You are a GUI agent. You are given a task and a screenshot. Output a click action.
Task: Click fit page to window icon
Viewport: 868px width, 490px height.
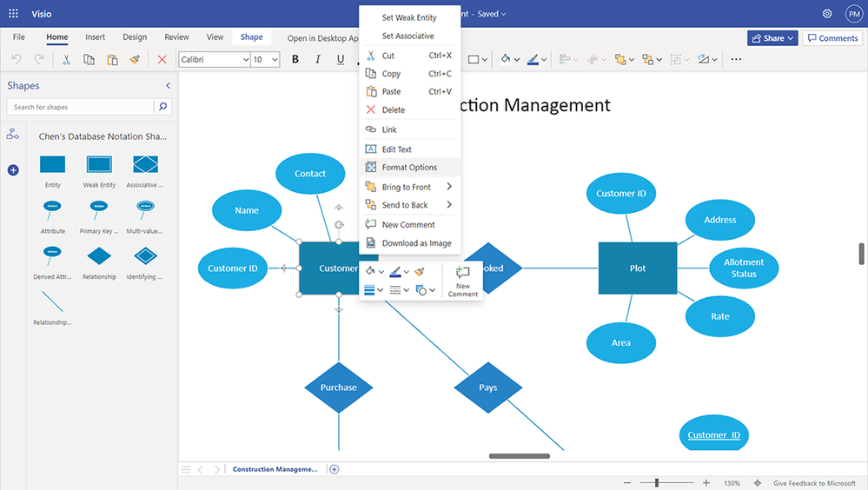758,483
